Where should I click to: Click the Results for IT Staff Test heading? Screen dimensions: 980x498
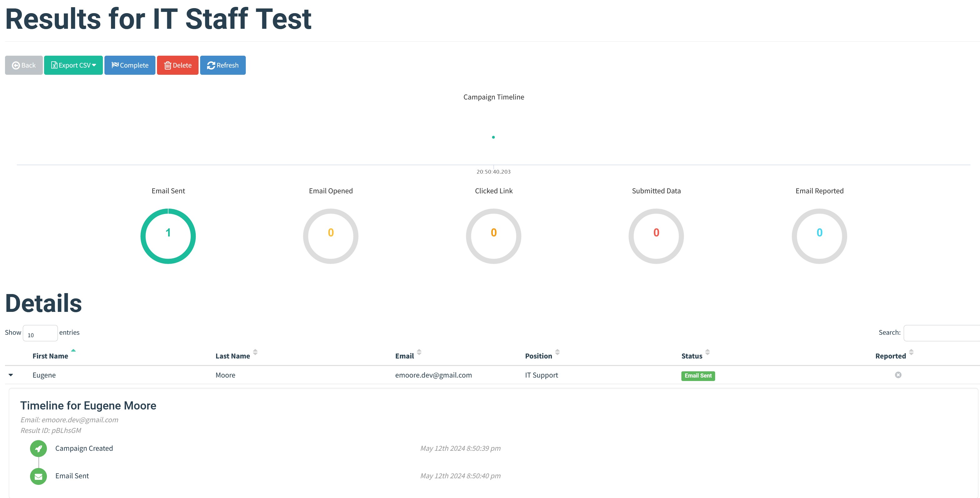click(x=158, y=19)
